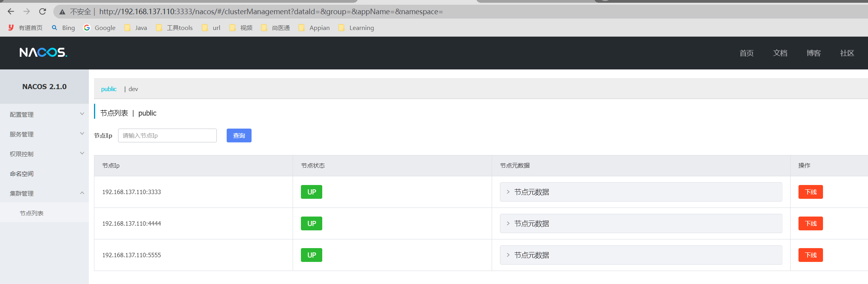Open the 工具tools bookmark folder
Image resolution: width=868 pixels, height=284 pixels.
click(x=174, y=28)
